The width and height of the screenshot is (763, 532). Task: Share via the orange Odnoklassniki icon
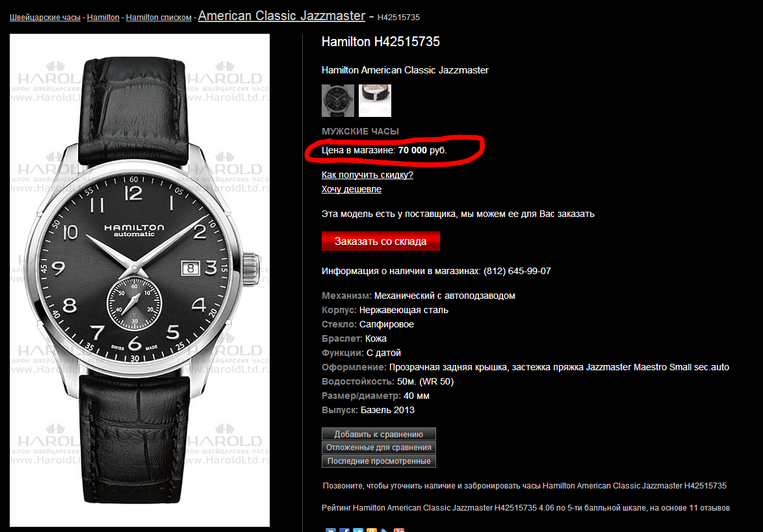372,530
